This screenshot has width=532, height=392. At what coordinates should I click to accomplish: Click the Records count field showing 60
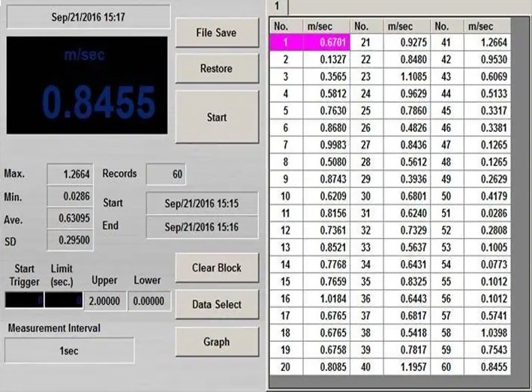tap(166, 174)
